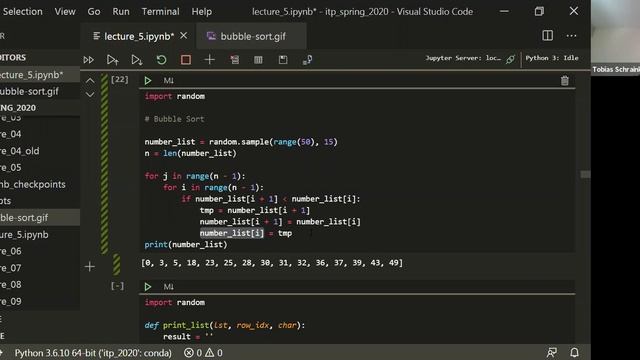Open the Help menu
Image resolution: width=640 pixels, height=360 pixels.
click(x=202, y=11)
